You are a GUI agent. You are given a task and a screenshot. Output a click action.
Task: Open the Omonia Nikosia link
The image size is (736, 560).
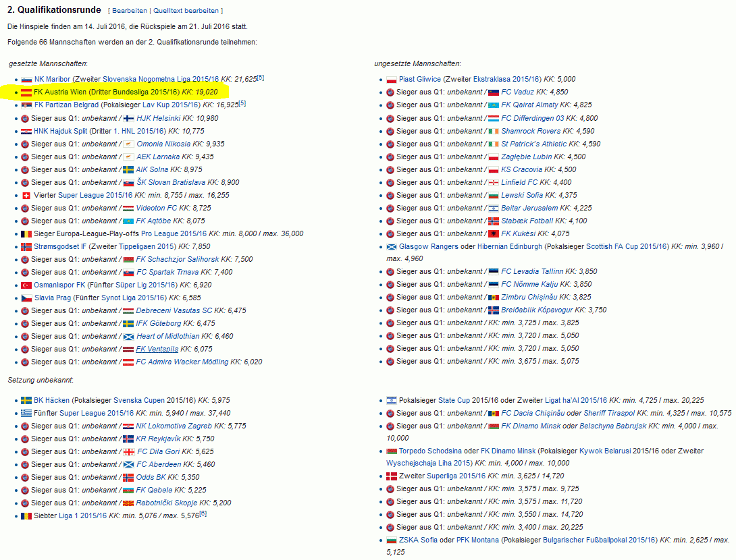[x=163, y=144]
